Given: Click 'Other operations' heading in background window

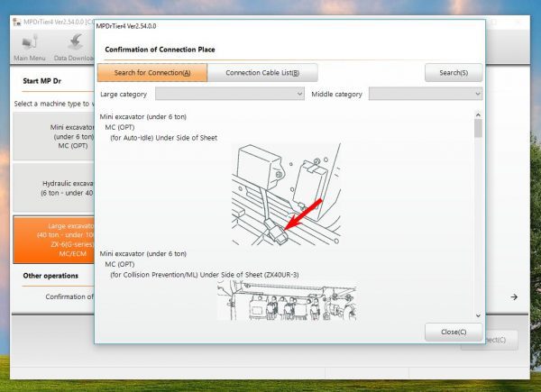Looking at the screenshot, I should [x=50, y=276].
